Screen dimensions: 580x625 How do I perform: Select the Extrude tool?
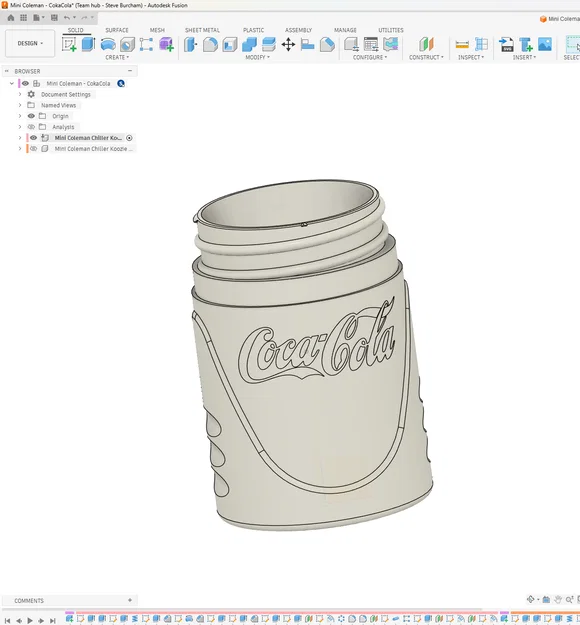pos(88,44)
